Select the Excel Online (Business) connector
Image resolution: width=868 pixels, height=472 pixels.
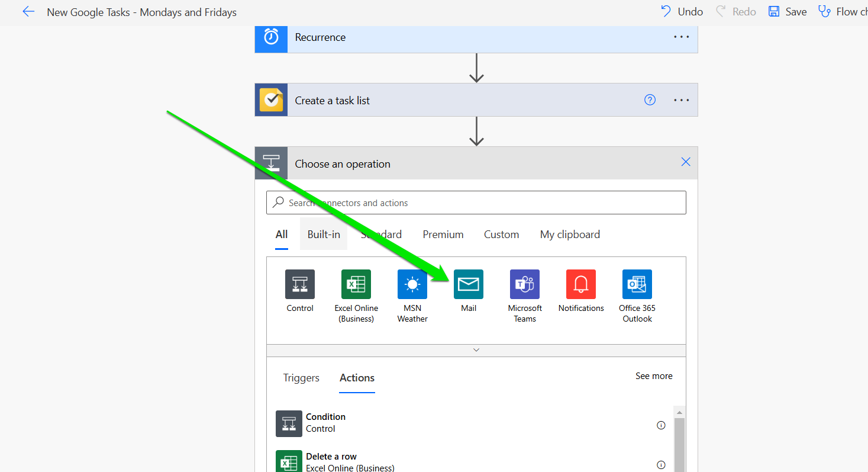point(356,284)
